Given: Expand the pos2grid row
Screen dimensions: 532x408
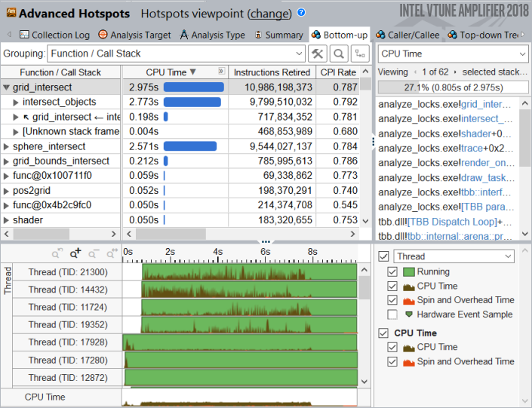Looking at the screenshot, I should click(x=6, y=191).
